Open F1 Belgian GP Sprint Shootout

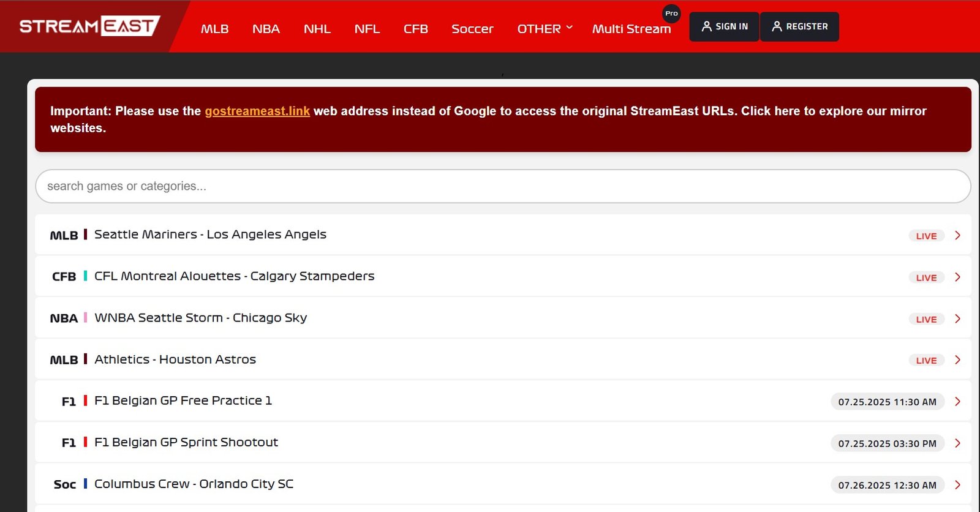click(503, 442)
